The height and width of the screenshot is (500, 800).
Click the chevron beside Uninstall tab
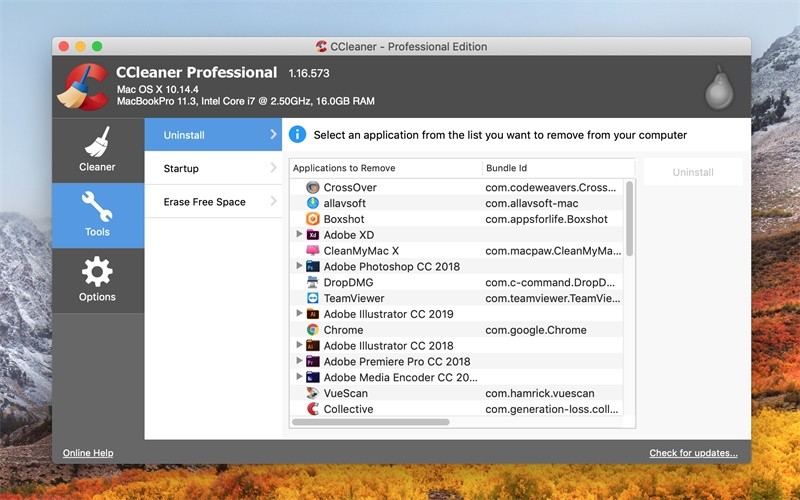point(273,134)
